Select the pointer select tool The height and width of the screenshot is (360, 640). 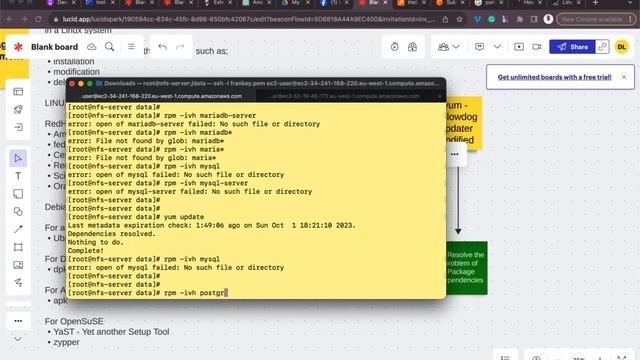pyautogui.click(x=18, y=158)
